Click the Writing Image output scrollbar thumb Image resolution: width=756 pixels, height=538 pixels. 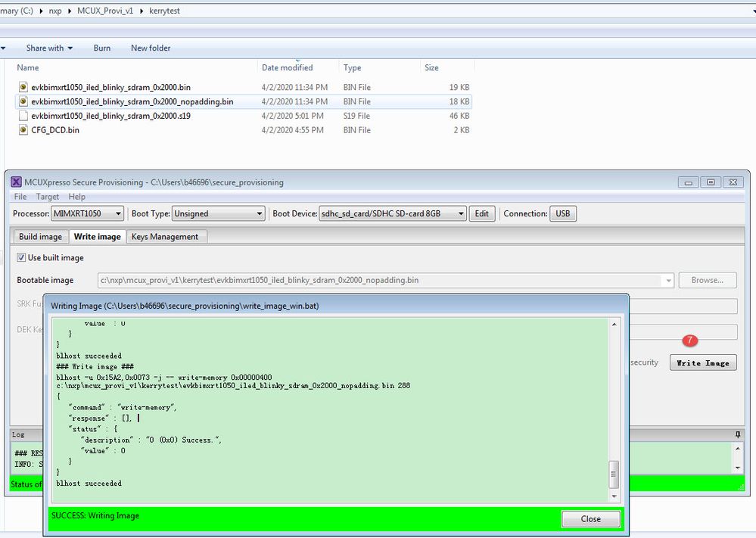pyautogui.click(x=614, y=474)
